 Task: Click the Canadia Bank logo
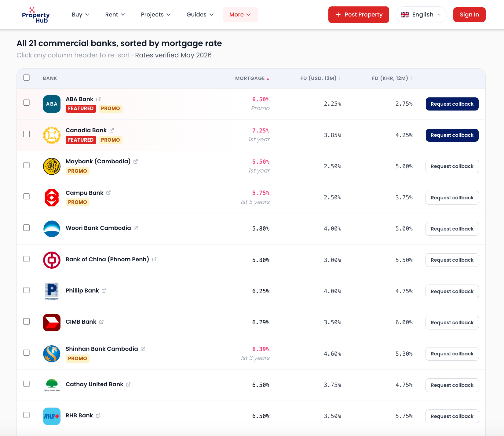coord(52,135)
